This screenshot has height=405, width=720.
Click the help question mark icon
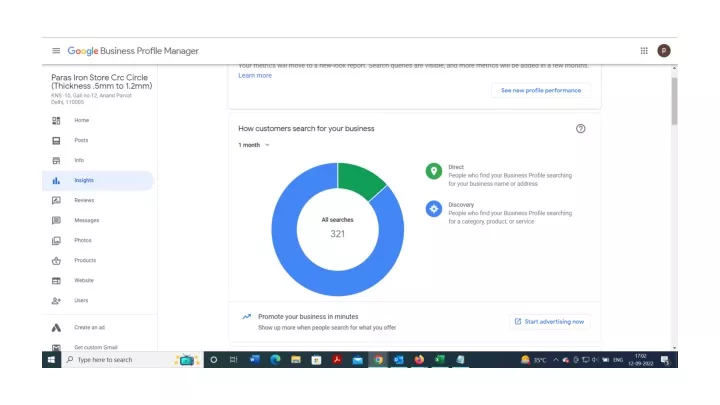click(x=580, y=129)
